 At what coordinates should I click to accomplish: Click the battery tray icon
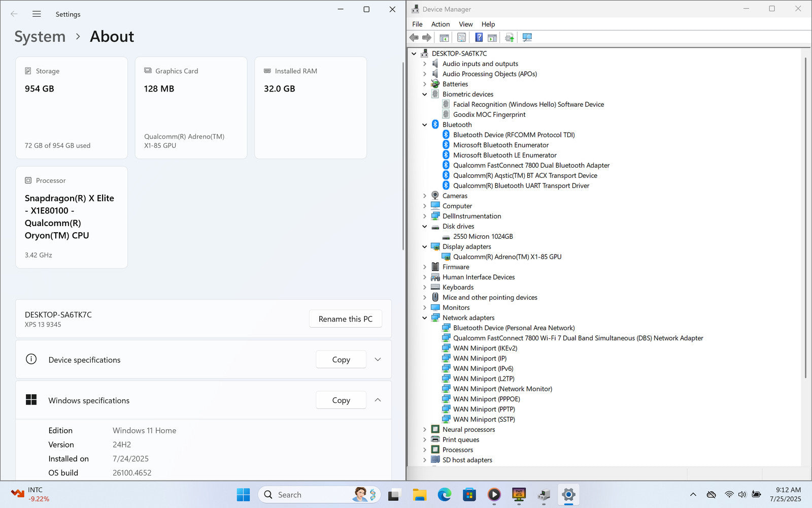click(x=756, y=495)
